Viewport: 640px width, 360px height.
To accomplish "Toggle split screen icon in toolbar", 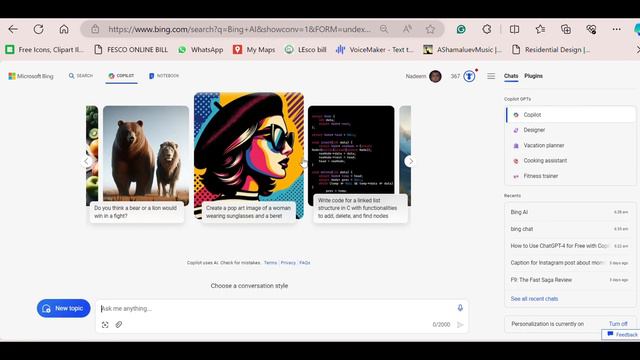I will click(514, 29).
